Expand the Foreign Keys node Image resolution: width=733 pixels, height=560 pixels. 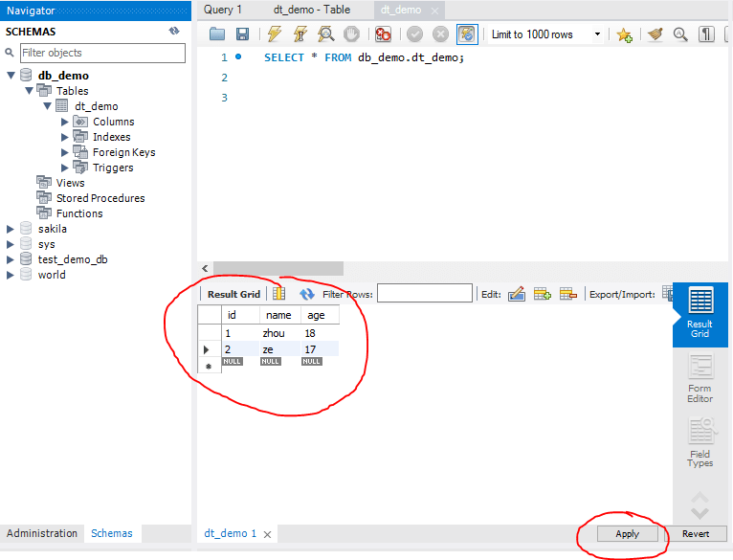click(65, 152)
